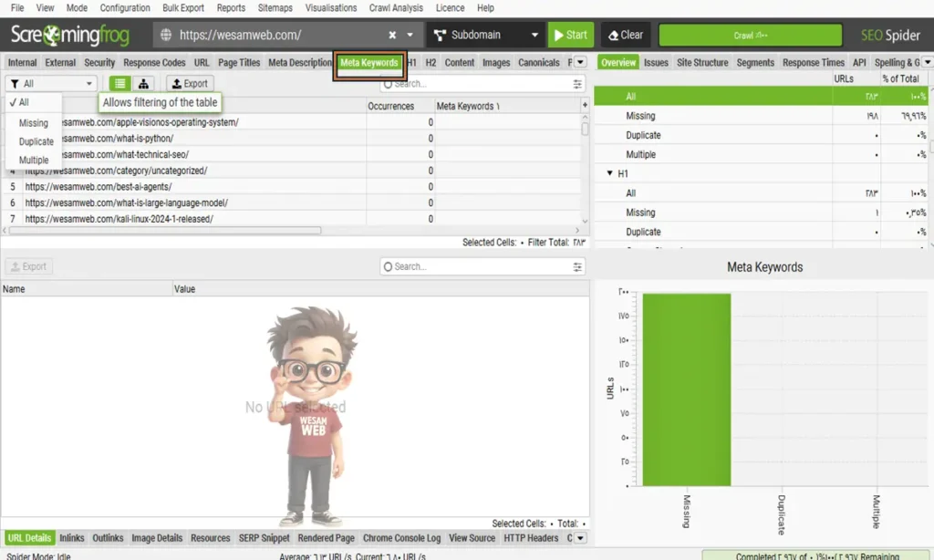The image size is (934, 560).
Task: Select the checked All filter option
Action: click(x=24, y=103)
